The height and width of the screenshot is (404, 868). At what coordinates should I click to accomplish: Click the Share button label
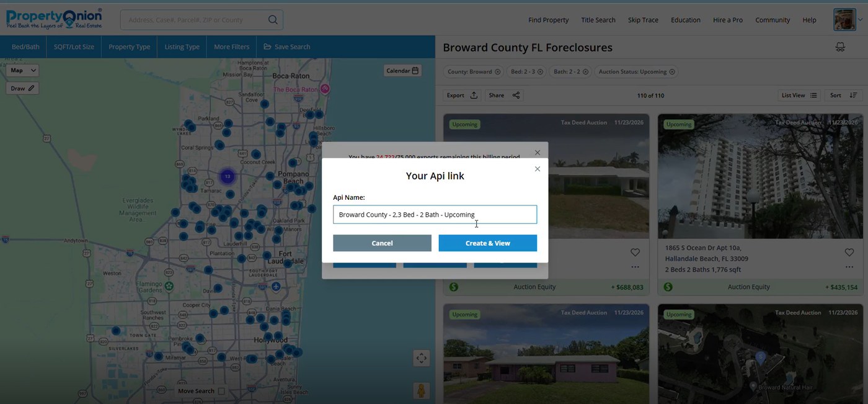(x=496, y=95)
